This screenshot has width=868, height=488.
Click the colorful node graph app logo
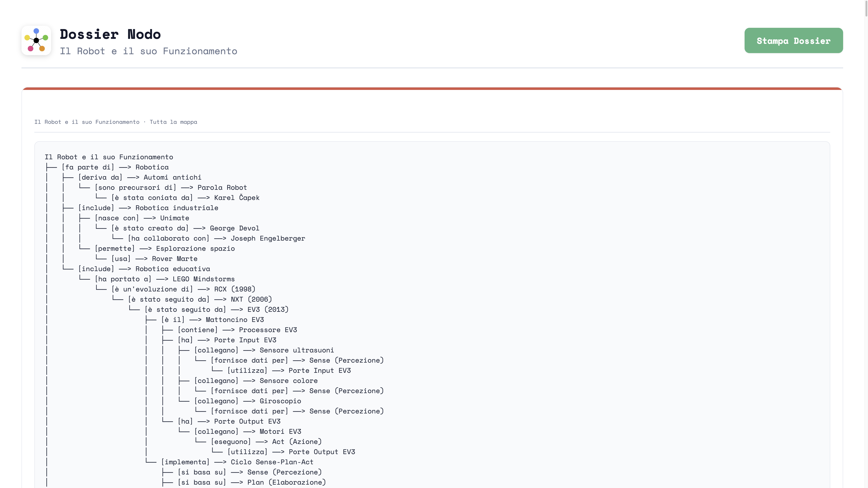(36, 40)
